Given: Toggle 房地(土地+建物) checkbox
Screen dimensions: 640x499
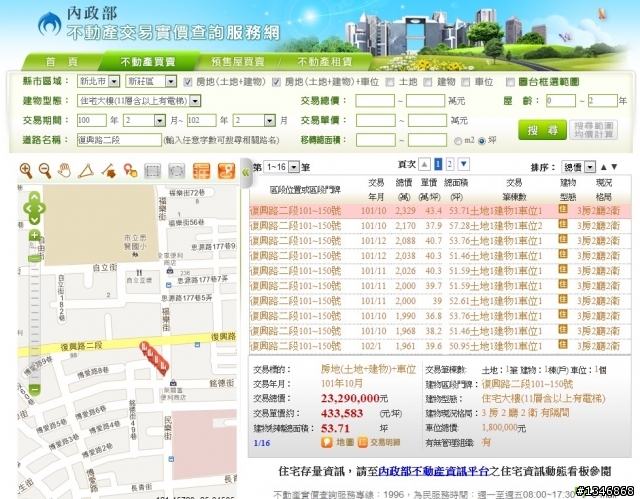Looking at the screenshot, I should [x=188, y=82].
